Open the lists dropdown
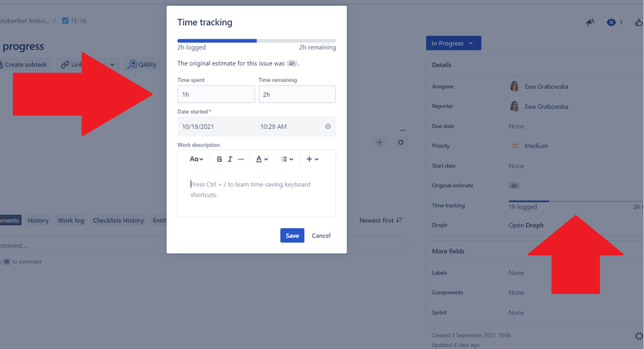Screen dimensions: 644x349 287,159
